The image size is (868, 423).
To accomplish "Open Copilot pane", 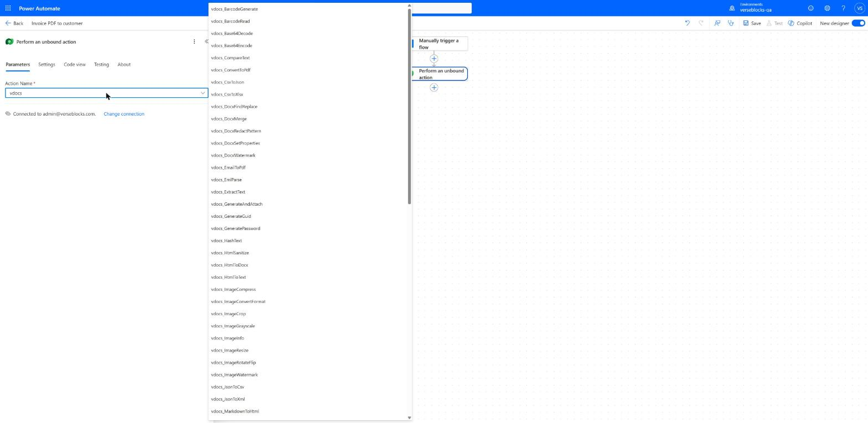I will (x=800, y=23).
